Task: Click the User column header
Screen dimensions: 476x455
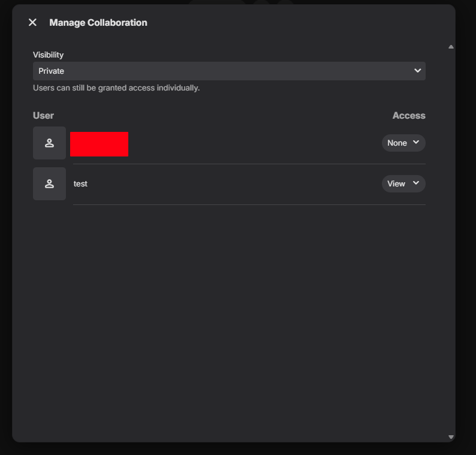Action: (43, 115)
